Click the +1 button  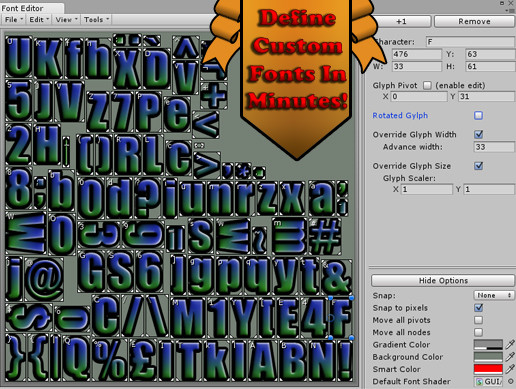tap(401, 21)
